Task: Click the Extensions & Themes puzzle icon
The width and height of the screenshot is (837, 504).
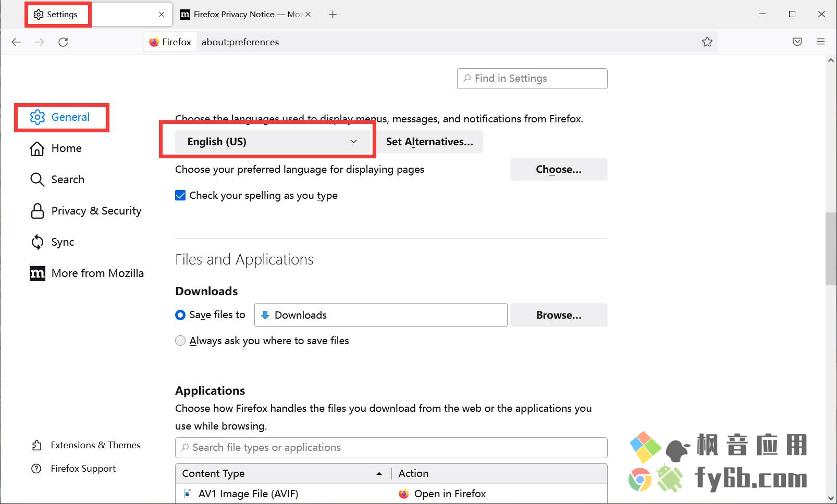Action: 36,445
